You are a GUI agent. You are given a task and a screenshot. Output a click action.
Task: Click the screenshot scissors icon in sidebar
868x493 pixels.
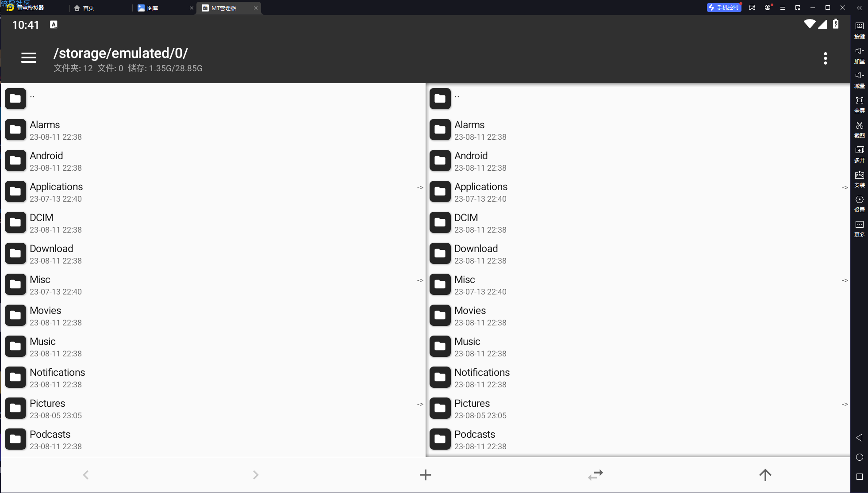[x=859, y=129]
